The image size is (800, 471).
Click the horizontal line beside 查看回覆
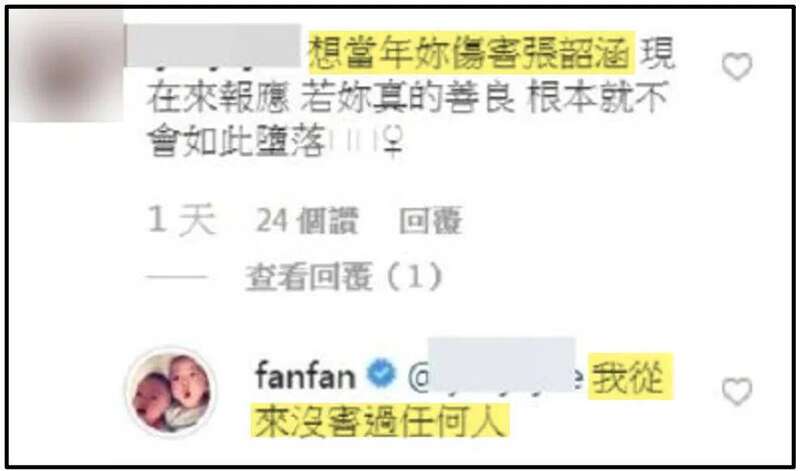pos(177,278)
